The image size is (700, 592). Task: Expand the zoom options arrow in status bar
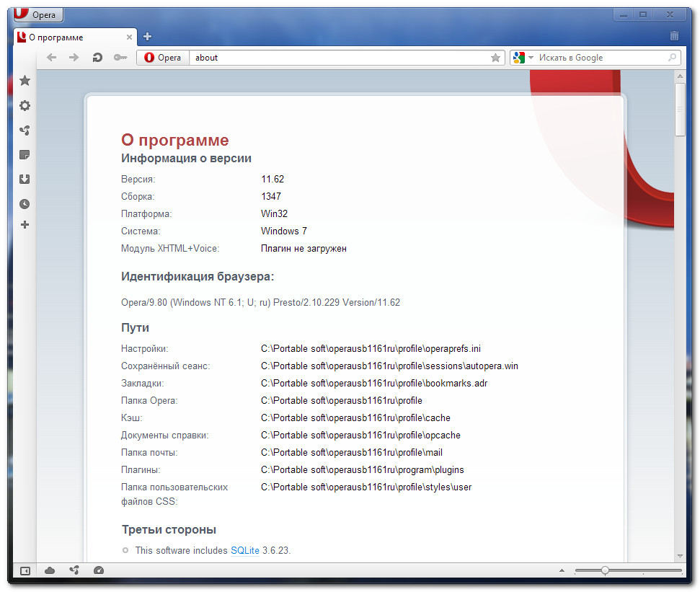click(x=562, y=570)
